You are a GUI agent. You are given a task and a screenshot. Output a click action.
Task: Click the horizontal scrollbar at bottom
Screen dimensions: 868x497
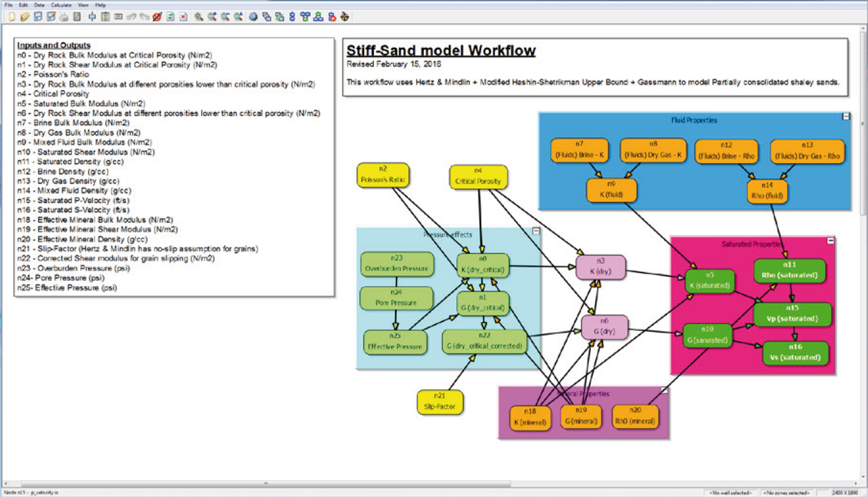[x=266, y=483]
